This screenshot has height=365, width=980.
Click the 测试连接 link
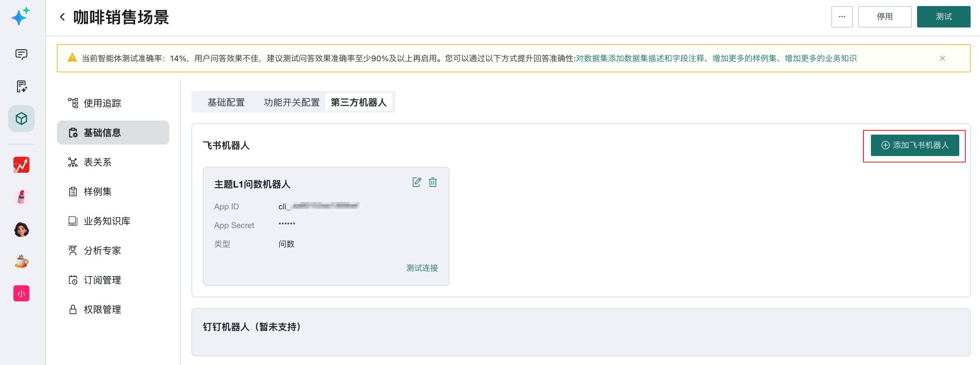point(422,268)
